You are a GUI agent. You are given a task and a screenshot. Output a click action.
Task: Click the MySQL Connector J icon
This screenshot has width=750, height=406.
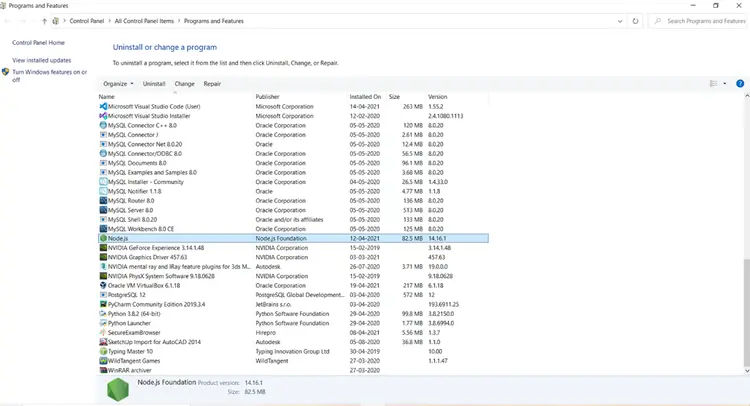(x=103, y=135)
